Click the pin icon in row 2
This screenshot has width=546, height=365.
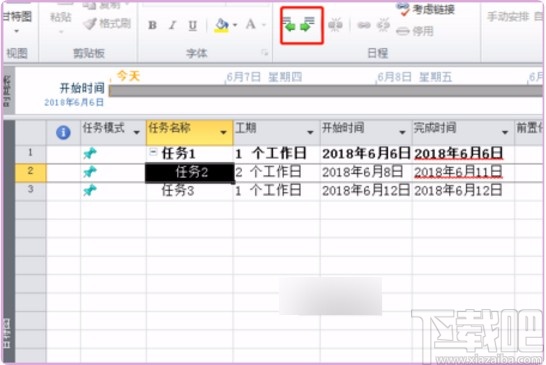90,172
